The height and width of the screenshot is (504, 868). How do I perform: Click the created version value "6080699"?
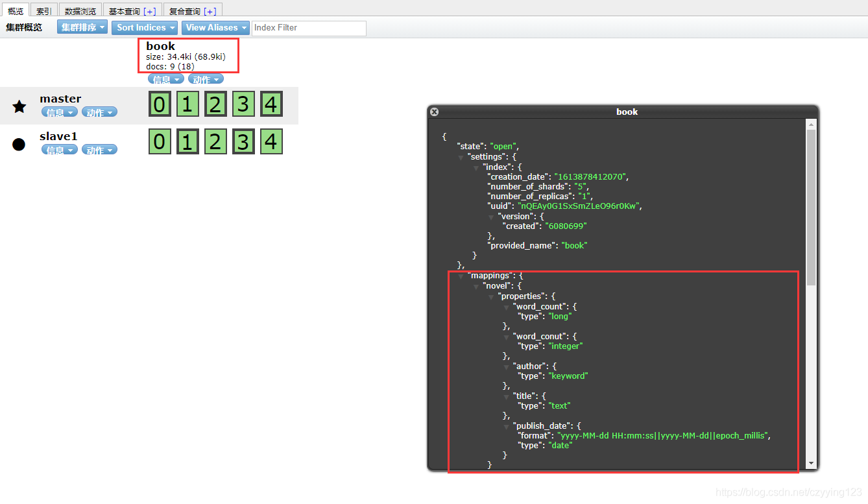point(566,226)
